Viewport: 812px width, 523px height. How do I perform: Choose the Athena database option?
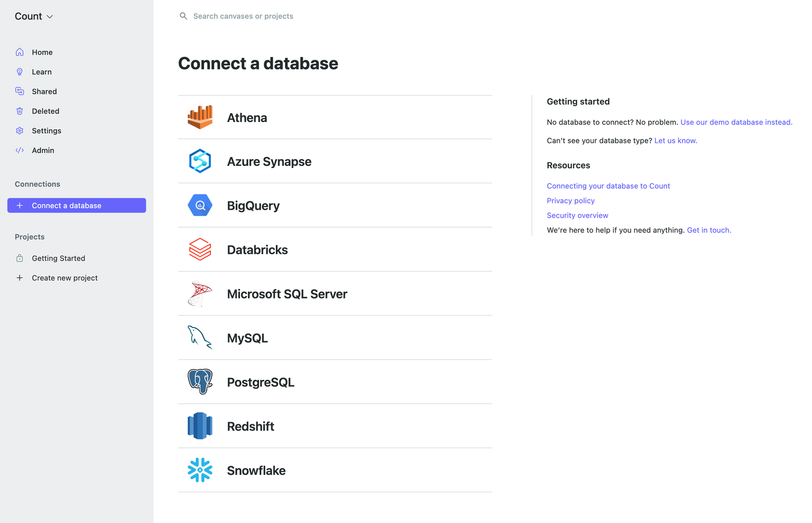[x=335, y=117]
